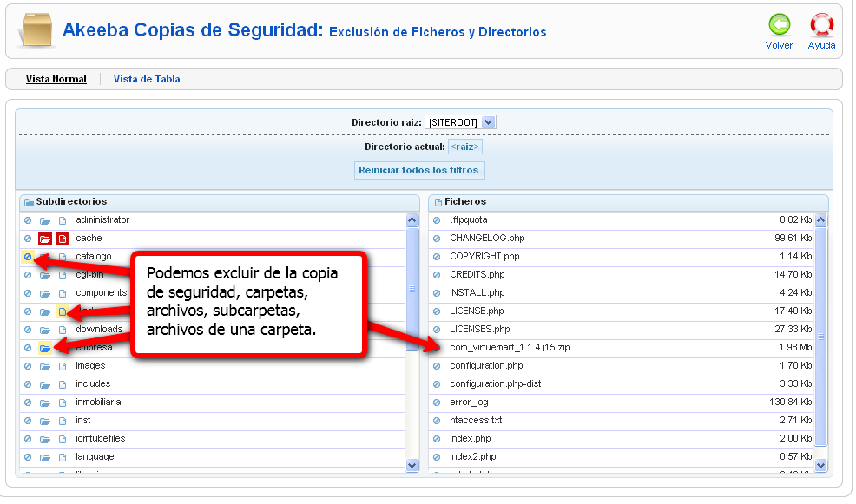The width and height of the screenshot is (856, 504).
Task: Toggle exclude icon for images directory
Action: (28, 367)
